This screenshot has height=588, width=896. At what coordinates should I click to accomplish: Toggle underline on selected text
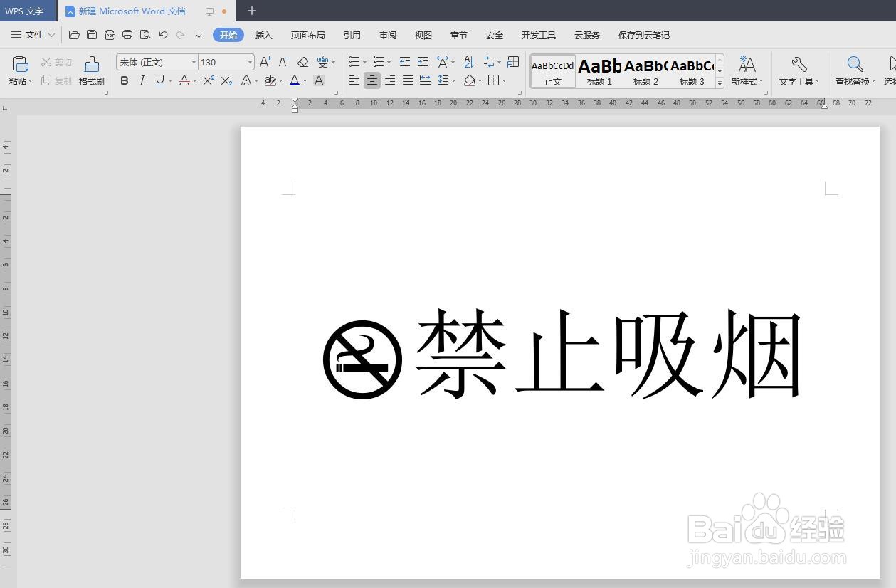point(159,80)
